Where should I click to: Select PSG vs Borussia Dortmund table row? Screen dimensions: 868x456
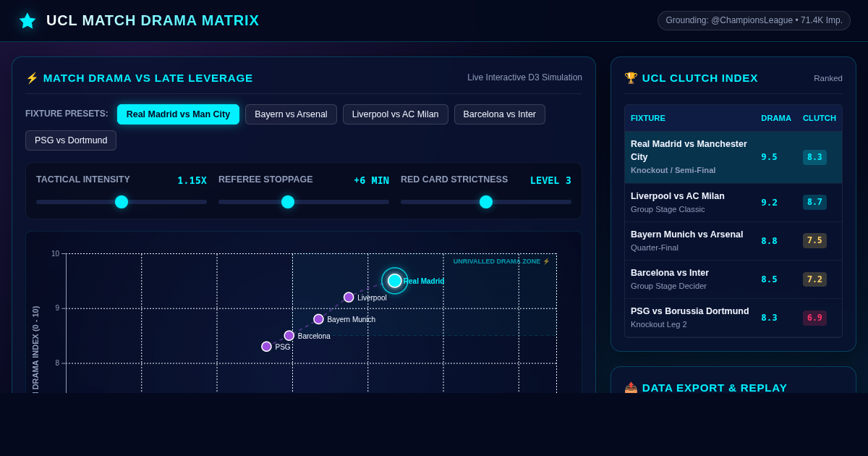click(x=733, y=318)
